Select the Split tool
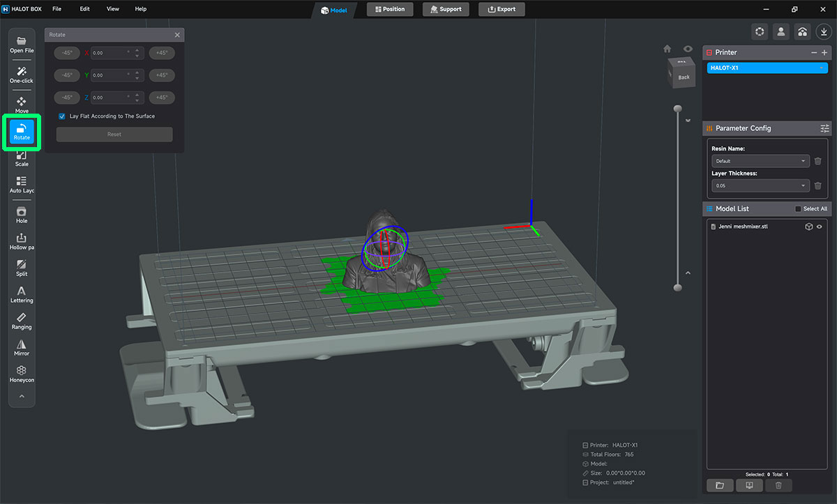This screenshot has width=837, height=504. click(x=22, y=268)
